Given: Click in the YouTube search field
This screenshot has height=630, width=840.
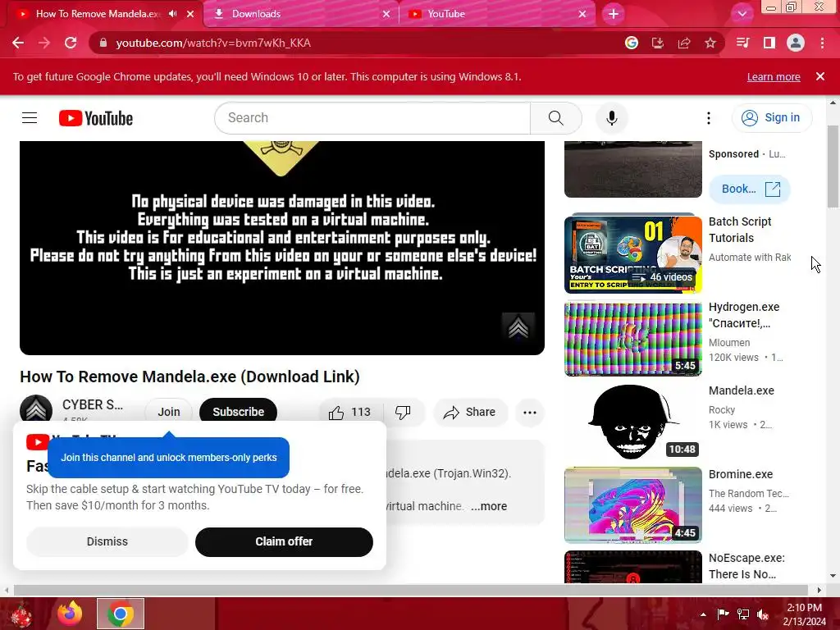Looking at the screenshot, I should [x=372, y=118].
